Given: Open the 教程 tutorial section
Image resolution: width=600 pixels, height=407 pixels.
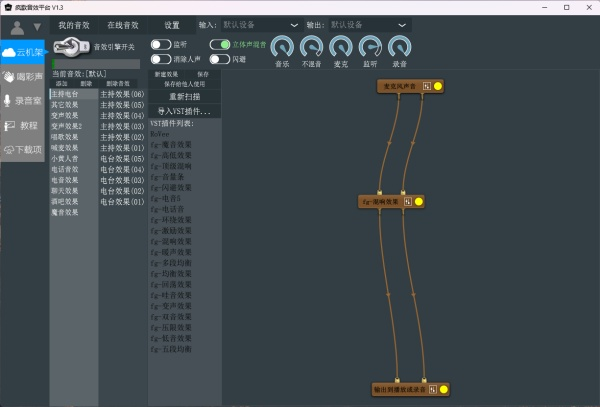Looking at the screenshot, I should (x=24, y=125).
